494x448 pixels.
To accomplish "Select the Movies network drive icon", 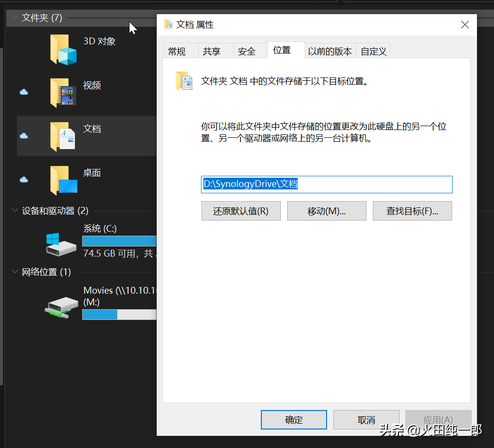I will [61, 307].
